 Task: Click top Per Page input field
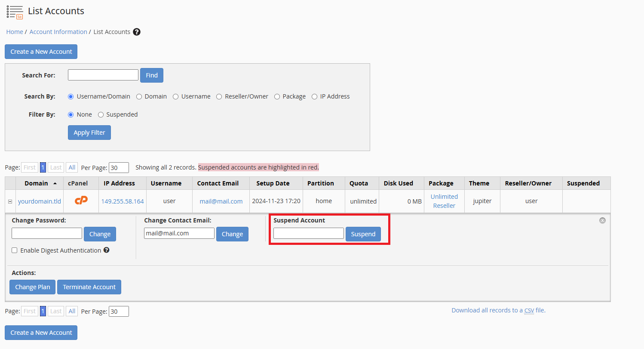coord(119,167)
